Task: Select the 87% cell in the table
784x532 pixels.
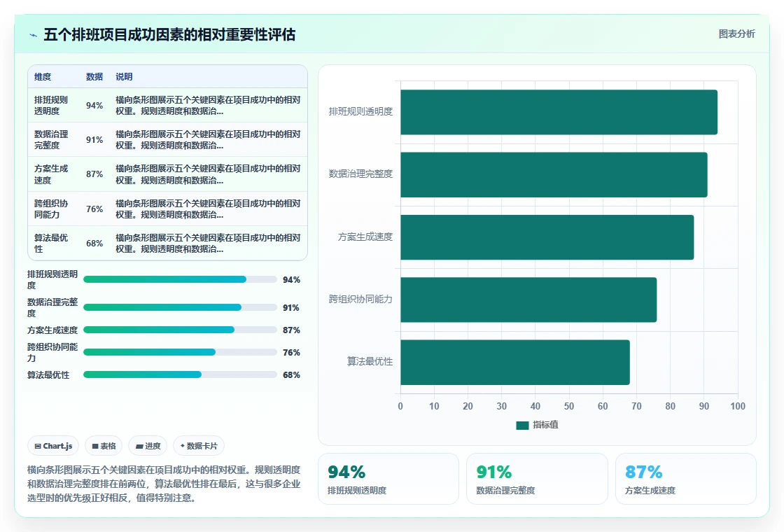Action: [94, 174]
